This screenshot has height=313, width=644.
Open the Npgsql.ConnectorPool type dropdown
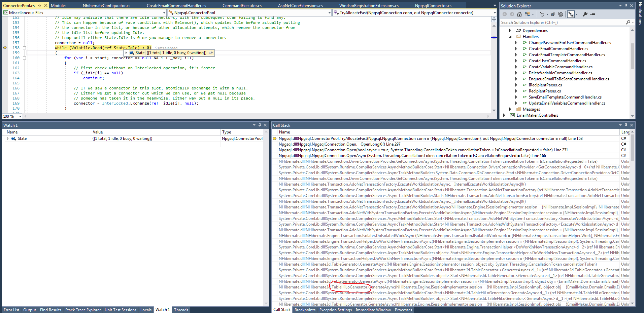329,12
